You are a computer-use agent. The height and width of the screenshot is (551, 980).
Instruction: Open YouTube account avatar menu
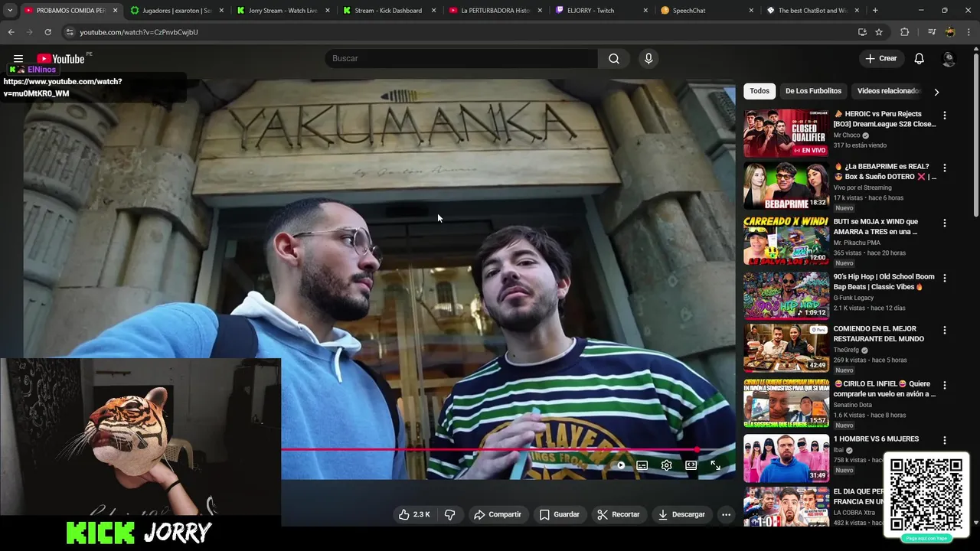[x=949, y=58]
